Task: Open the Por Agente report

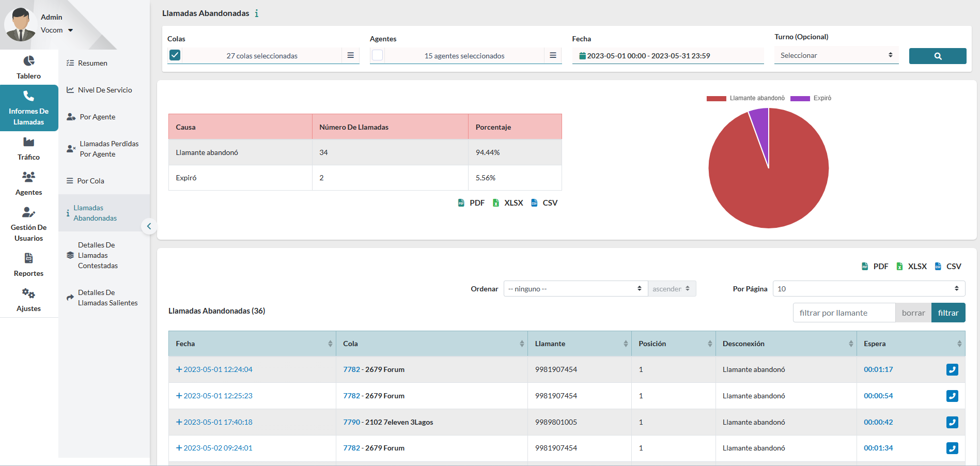Action: pyautogui.click(x=91, y=117)
